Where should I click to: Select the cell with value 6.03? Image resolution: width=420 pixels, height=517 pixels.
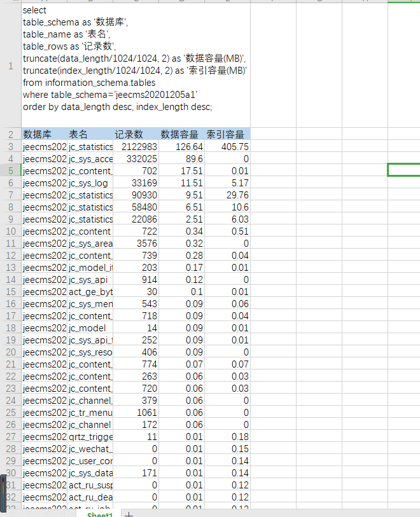pos(228,219)
